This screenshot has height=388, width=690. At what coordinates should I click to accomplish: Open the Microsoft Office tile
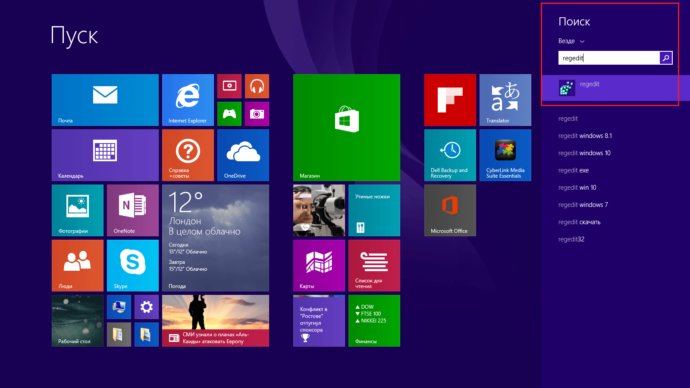click(450, 210)
